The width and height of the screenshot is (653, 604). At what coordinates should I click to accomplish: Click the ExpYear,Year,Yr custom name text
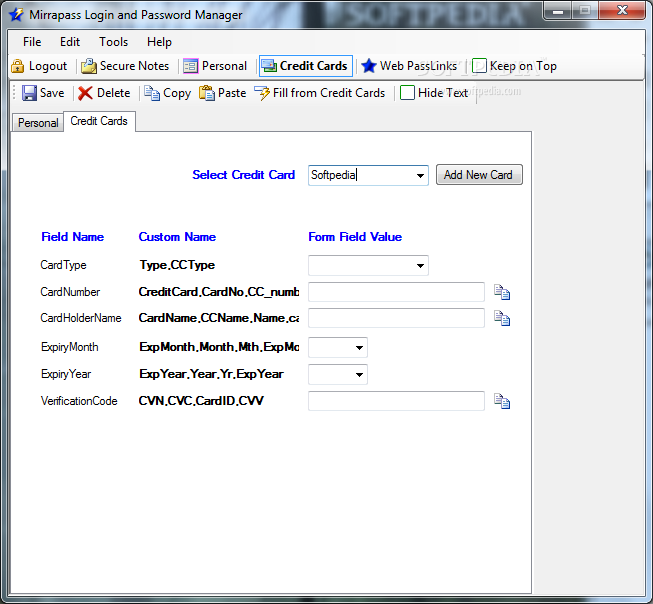point(211,374)
